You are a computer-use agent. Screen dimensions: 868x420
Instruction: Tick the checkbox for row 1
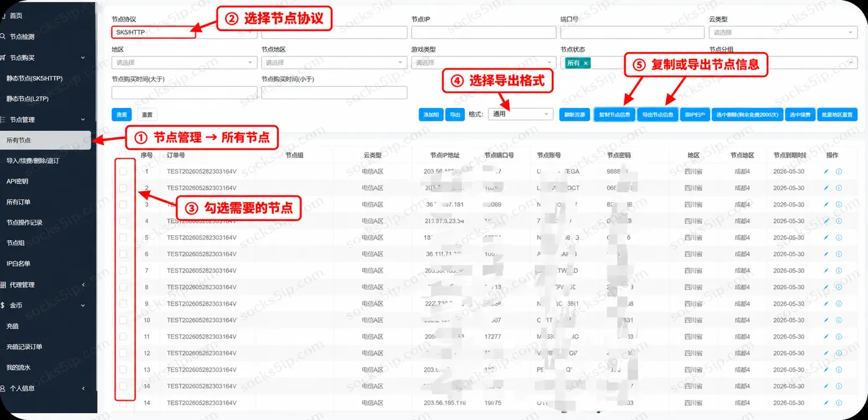(123, 171)
